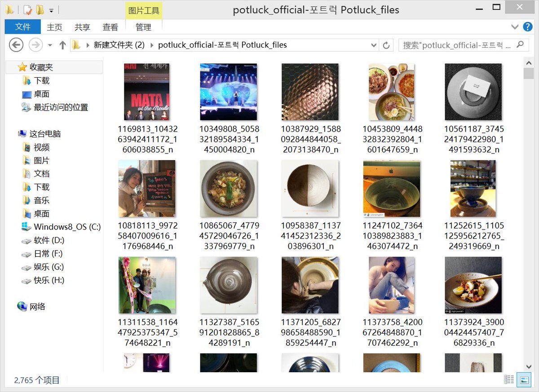Image resolution: width=539 pixels, height=392 pixels.
Task: Click the search magnifier in the search box
Action: point(519,45)
